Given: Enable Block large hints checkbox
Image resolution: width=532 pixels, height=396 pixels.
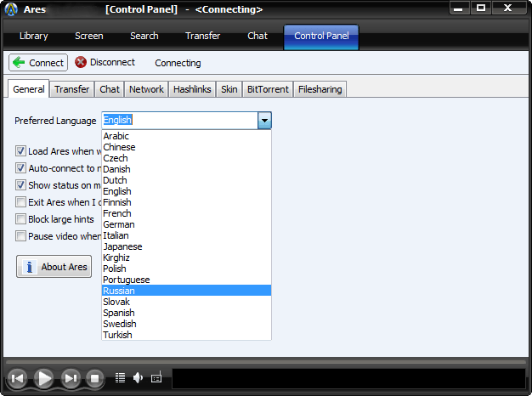Looking at the screenshot, I should (x=20, y=219).
